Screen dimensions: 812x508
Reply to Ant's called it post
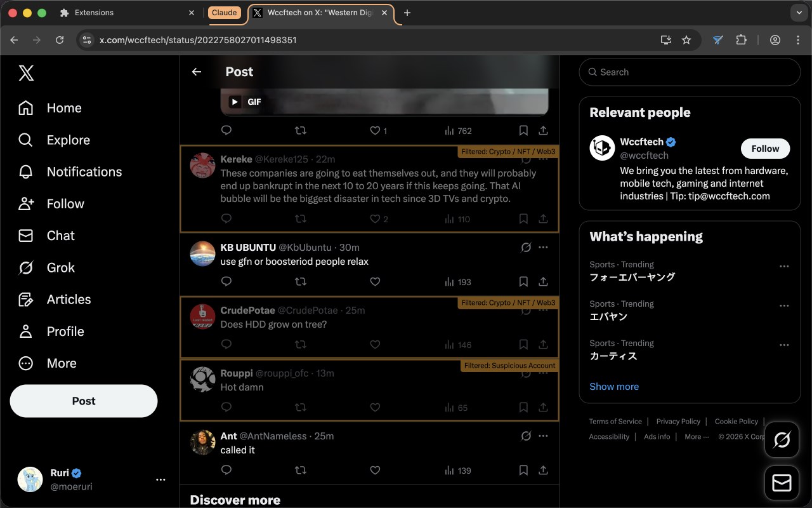[226, 470]
